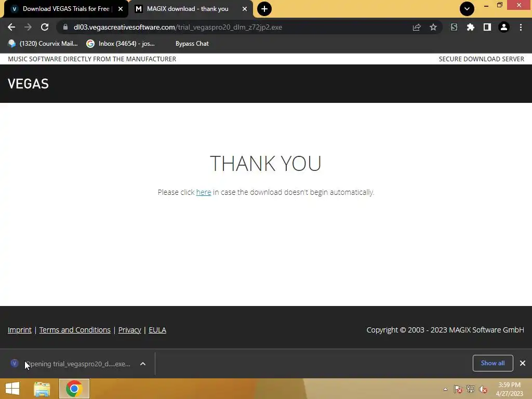Image resolution: width=532 pixels, height=399 pixels.
Task: Open Gmail Inbox bookmark
Action: point(121,44)
